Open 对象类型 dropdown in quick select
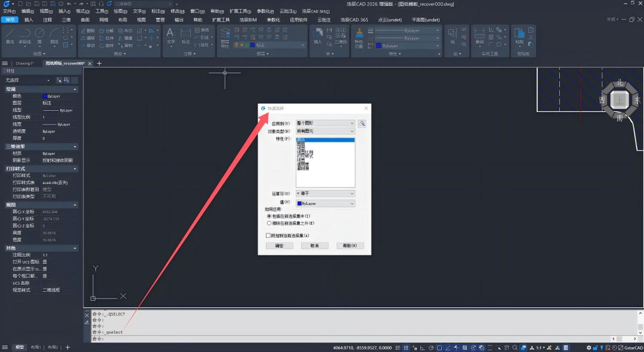The width and height of the screenshot is (644, 352). click(326, 131)
